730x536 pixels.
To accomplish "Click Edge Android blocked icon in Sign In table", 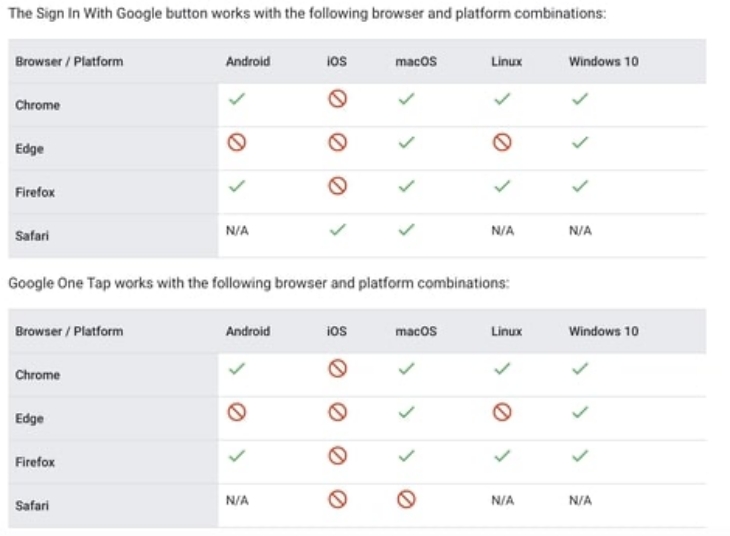I will click(237, 142).
